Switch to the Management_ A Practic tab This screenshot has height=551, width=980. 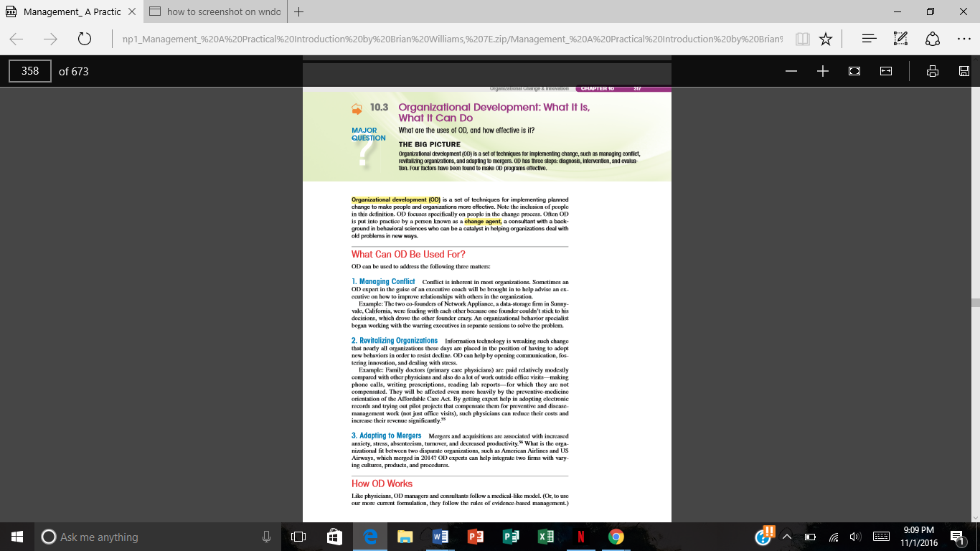pos(70,11)
